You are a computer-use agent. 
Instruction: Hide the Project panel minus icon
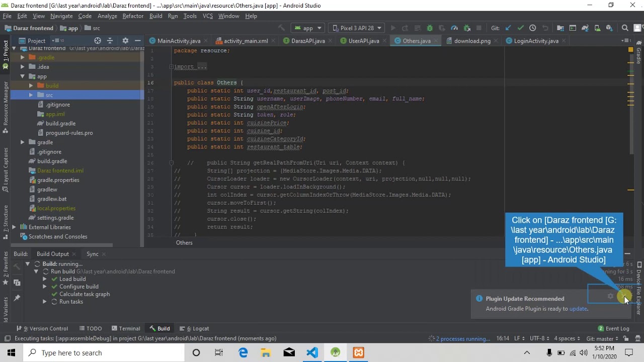click(137, 41)
